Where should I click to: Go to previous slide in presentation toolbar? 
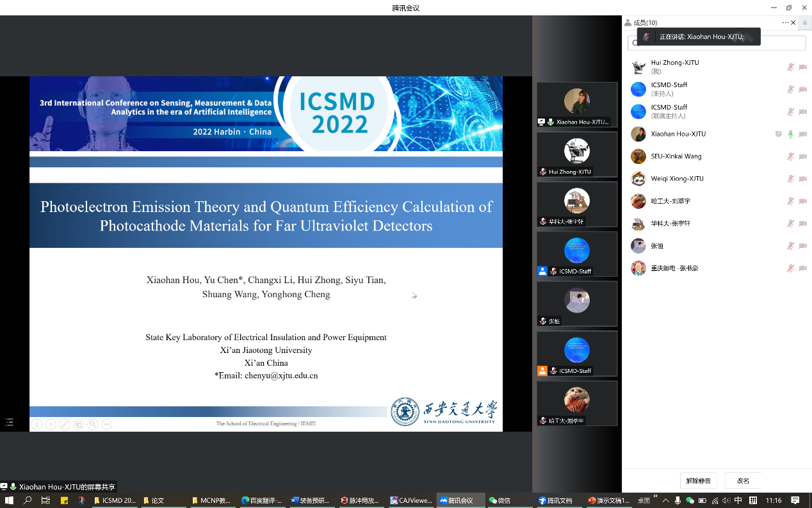point(37,424)
